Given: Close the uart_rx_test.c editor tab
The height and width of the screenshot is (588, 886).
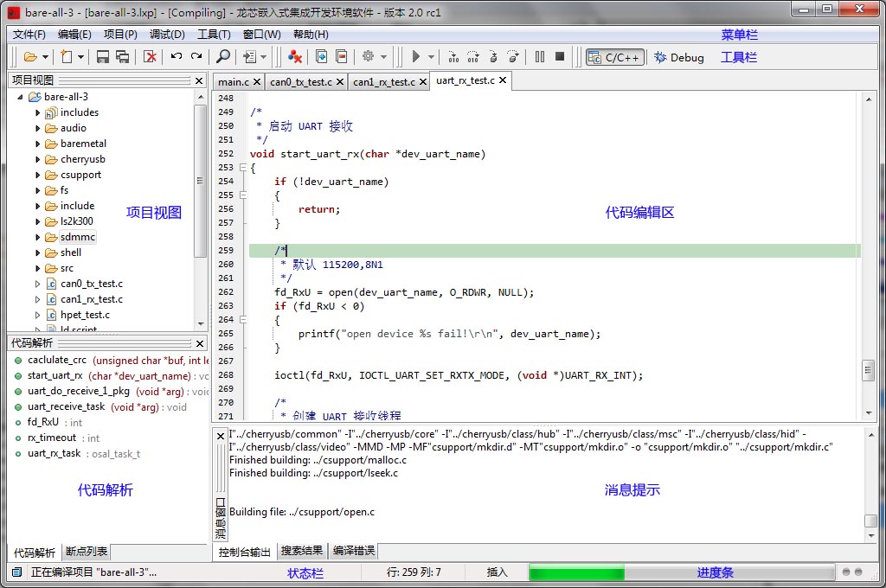Looking at the screenshot, I should point(503,80).
